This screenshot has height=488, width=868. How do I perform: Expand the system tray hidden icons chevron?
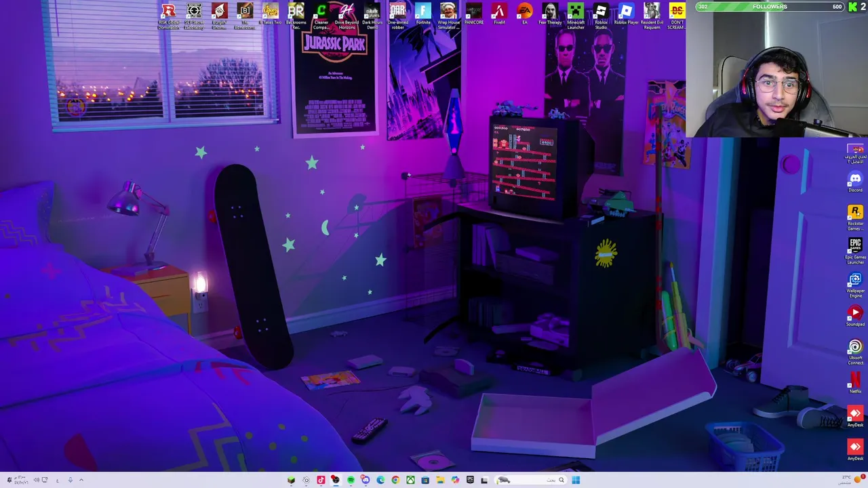tap(81, 480)
